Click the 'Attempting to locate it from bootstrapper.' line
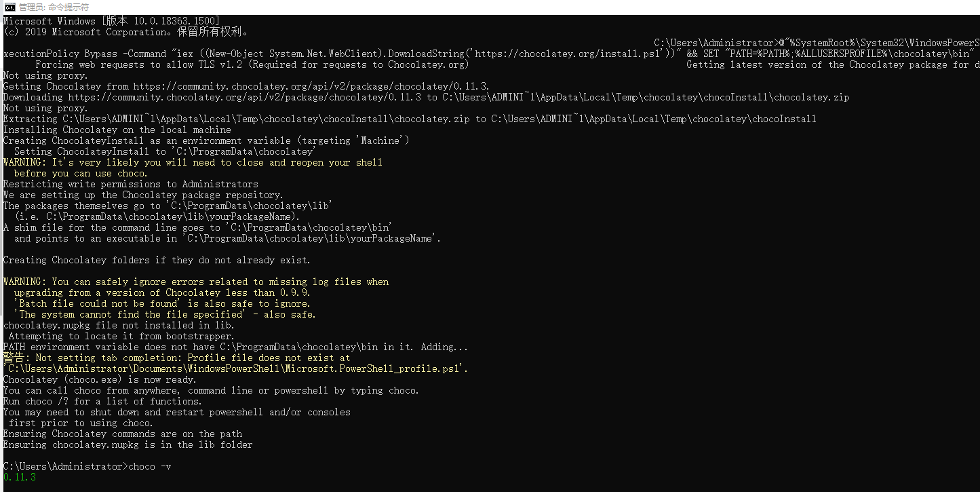 (x=121, y=336)
